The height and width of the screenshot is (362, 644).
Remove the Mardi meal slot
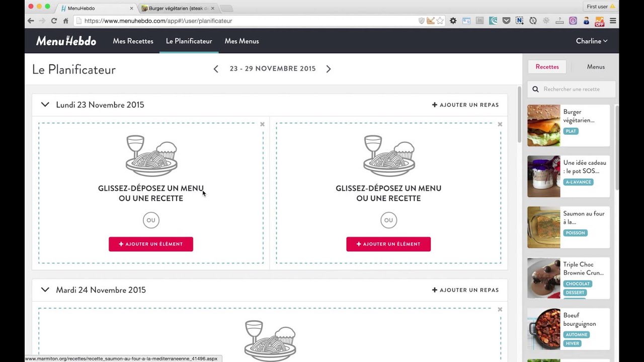point(500,309)
